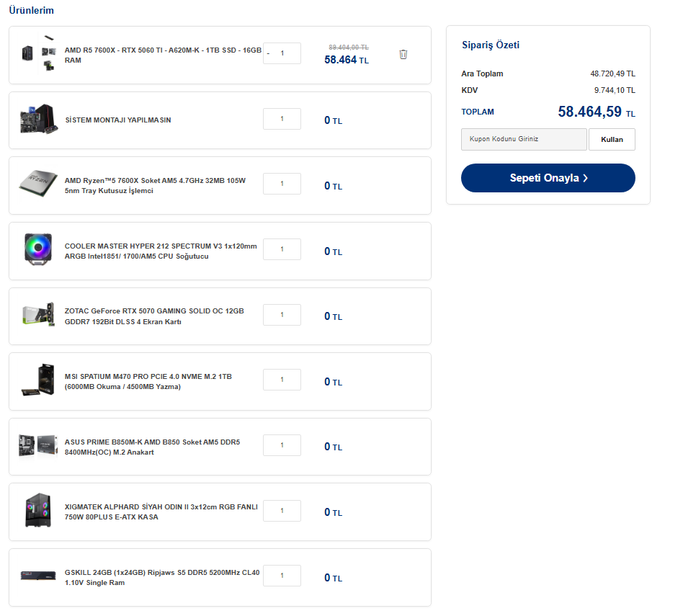Screen dimensions: 683x616
Task: Open the ZOTAC RTX 5070 graphics card image
Action: point(39,314)
